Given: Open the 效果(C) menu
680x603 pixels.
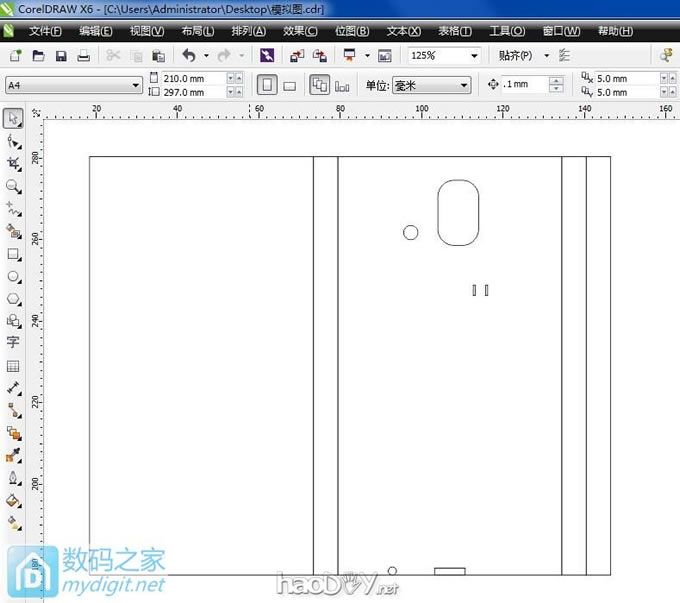Looking at the screenshot, I should click(300, 31).
